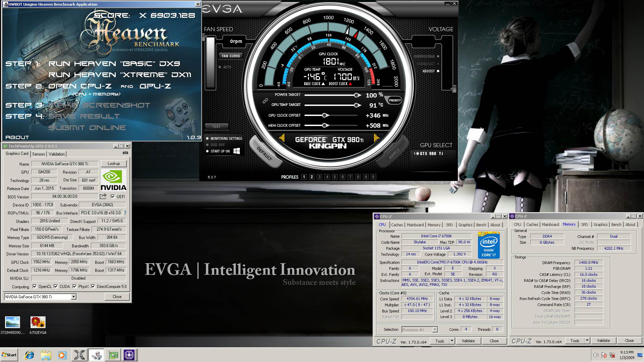Switch to the Validation tab in GPU-Z

pos(57,154)
